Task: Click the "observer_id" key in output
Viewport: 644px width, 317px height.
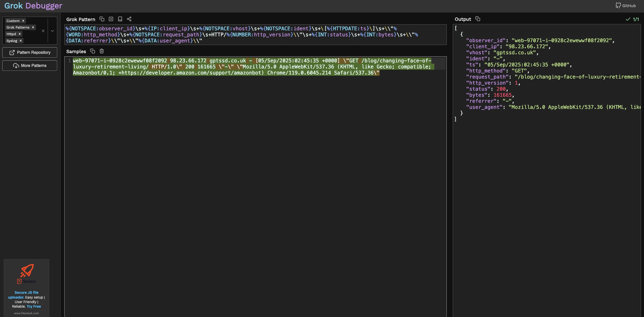Action: (486, 40)
